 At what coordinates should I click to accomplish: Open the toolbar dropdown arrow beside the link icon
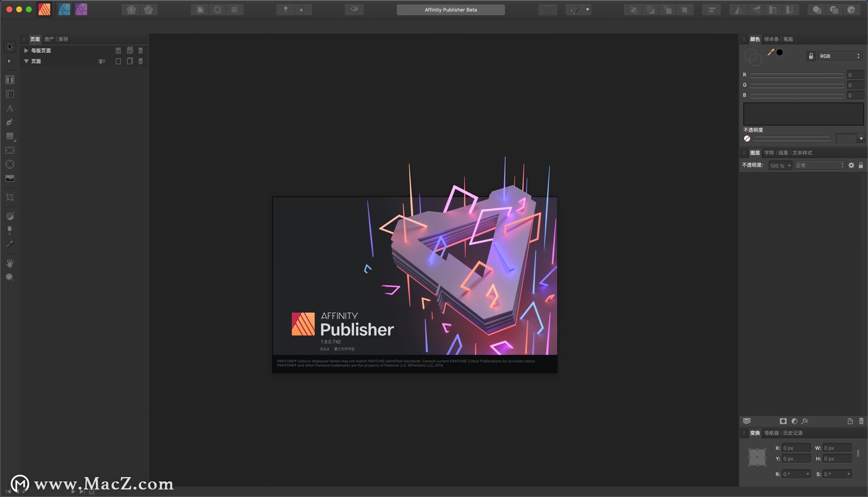(587, 10)
